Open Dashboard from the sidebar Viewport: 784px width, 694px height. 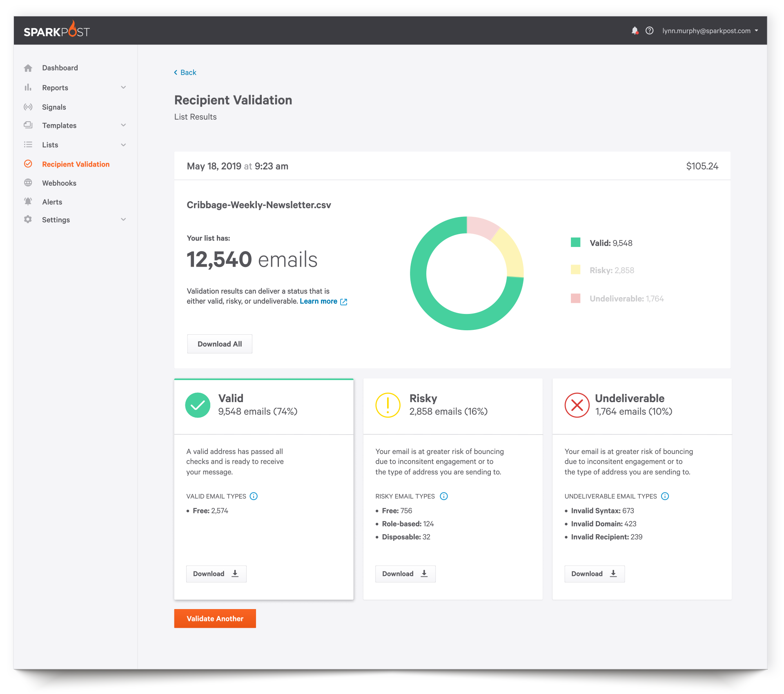pyautogui.click(x=60, y=68)
